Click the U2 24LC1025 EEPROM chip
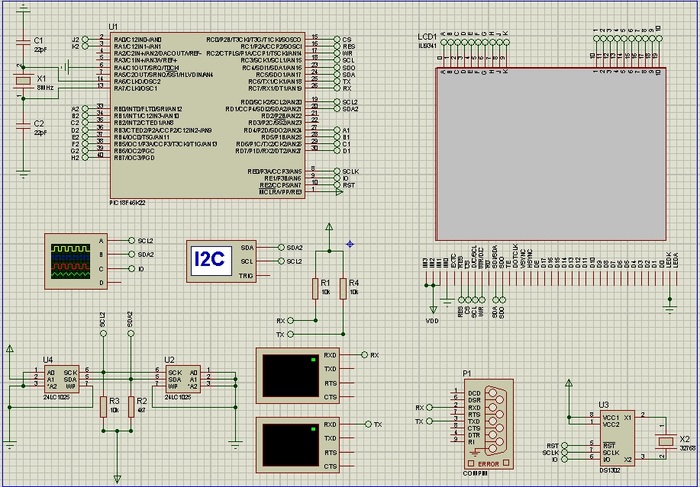This screenshot has height=487, width=700. 179,380
